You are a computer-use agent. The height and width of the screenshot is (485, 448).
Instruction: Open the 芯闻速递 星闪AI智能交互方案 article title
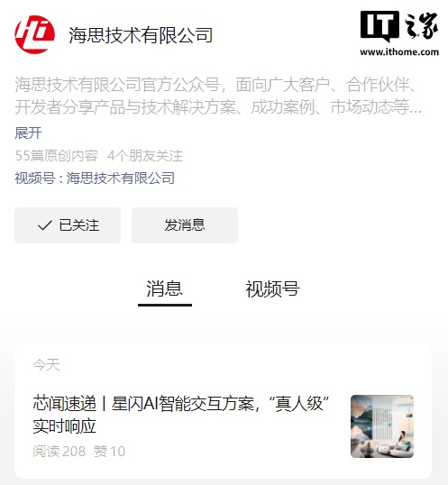pyautogui.click(x=180, y=415)
